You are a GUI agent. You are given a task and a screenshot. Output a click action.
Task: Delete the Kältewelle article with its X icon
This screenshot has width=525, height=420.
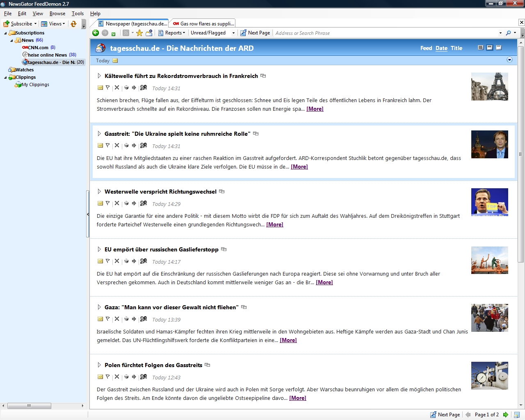point(117,88)
